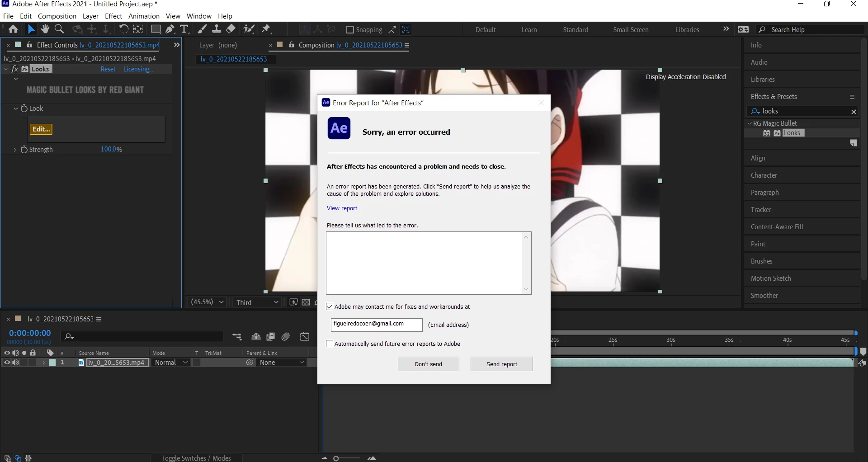
Task: Click the timeline zoom slider handle
Action: click(x=336, y=458)
